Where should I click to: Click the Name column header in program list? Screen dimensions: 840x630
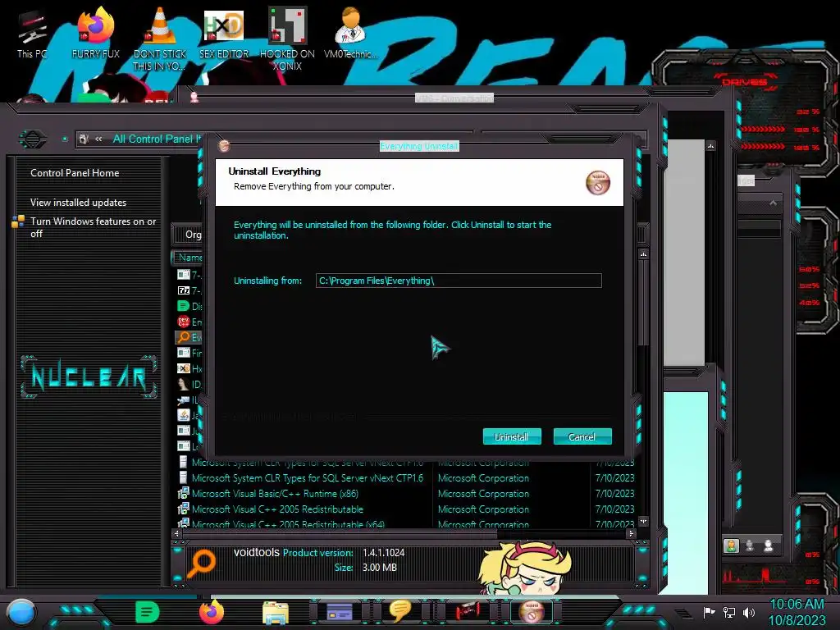189,258
